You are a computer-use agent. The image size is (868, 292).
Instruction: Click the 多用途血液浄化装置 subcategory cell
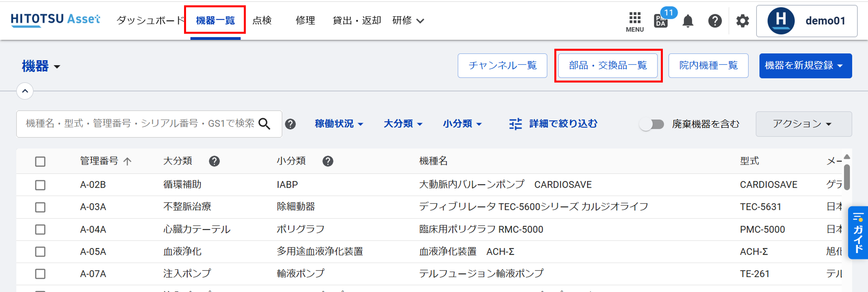tap(320, 251)
